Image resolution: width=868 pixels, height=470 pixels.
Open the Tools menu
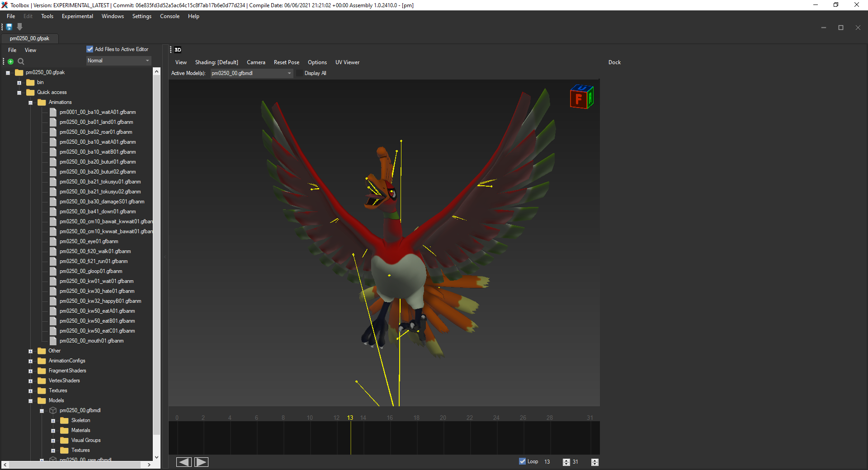pyautogui.click(x=47, y=16)
